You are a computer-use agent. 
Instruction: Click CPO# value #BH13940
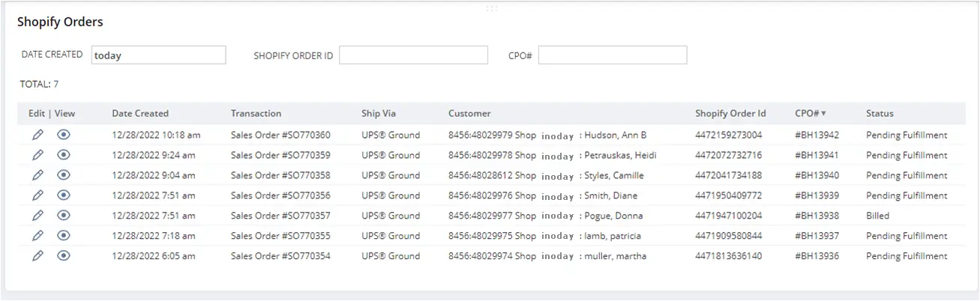point(817,176)
